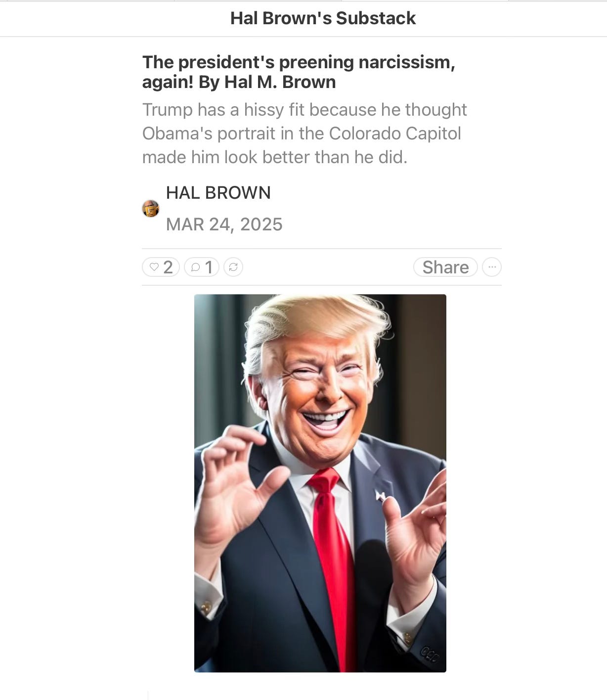Click 'made him look better' subtitle line
This screenshot has height=700, width=607.
(x=275, y=157)
